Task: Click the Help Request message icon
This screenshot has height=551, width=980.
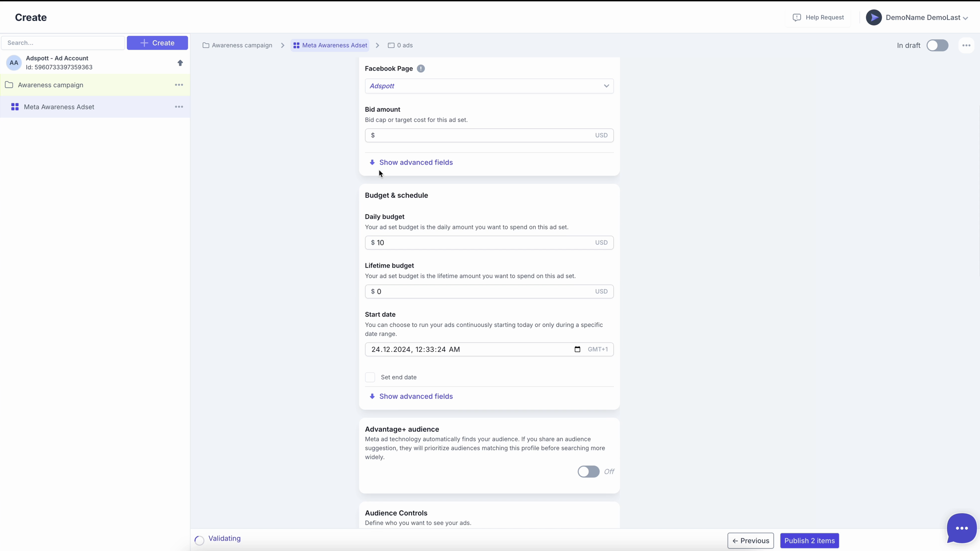Action: coord(797,17)
